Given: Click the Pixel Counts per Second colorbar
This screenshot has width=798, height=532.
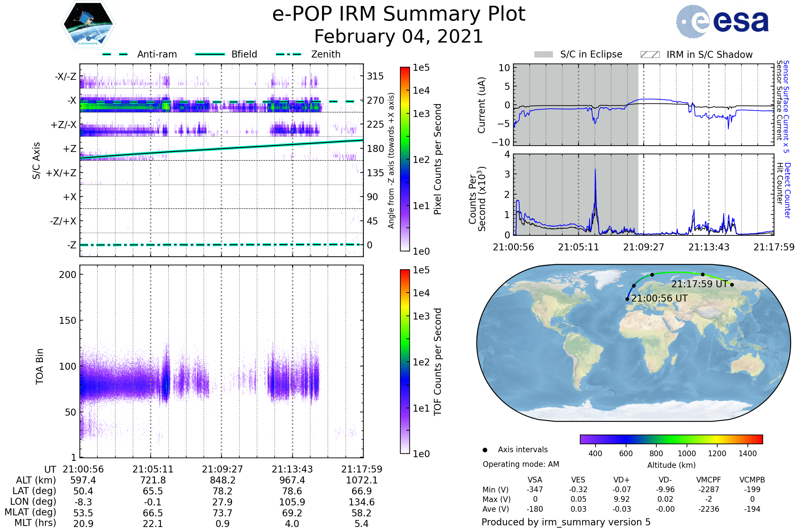Looking at the screenshot, I should [405, 159].
